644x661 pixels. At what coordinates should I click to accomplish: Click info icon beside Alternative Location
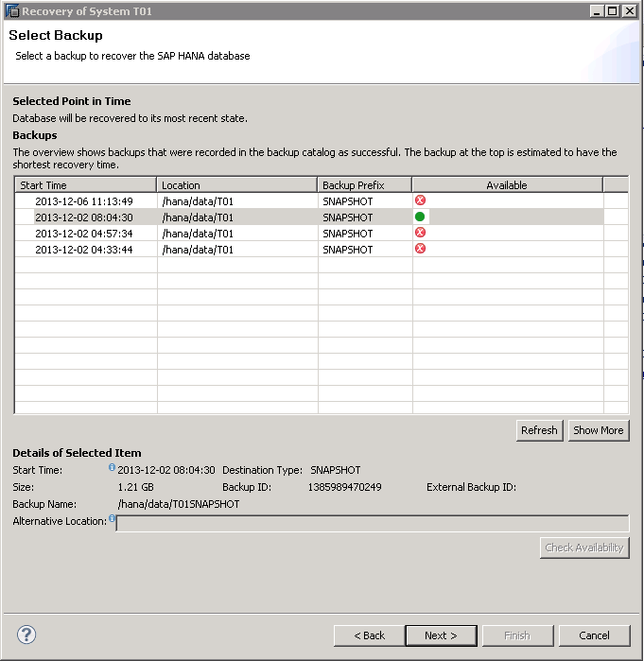112,519
